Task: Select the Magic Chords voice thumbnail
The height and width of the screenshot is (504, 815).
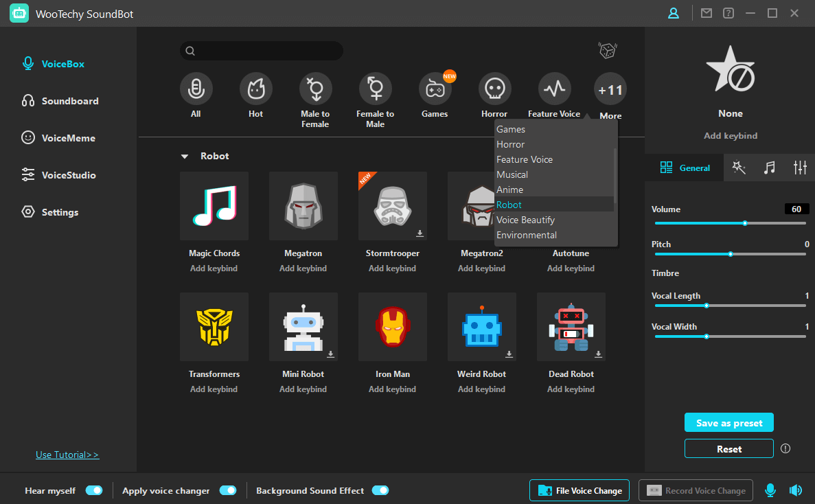Action: point(214,206)
